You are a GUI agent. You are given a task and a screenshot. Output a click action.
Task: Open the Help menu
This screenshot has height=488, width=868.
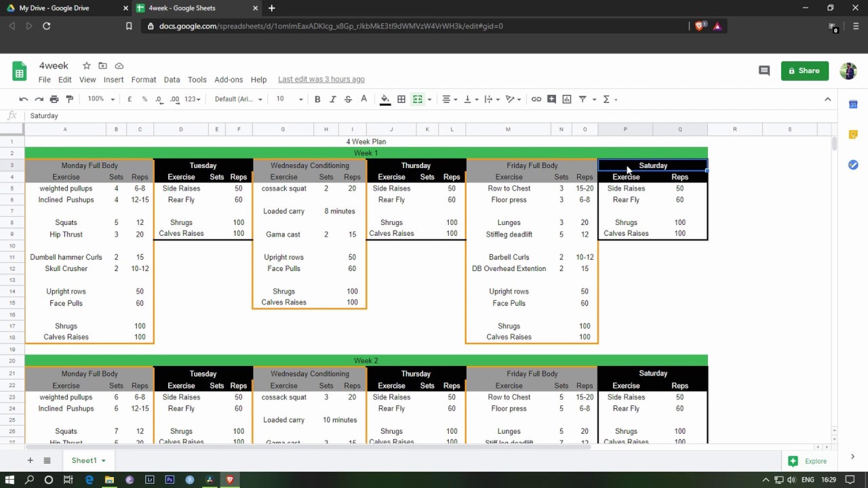[258, 79]
